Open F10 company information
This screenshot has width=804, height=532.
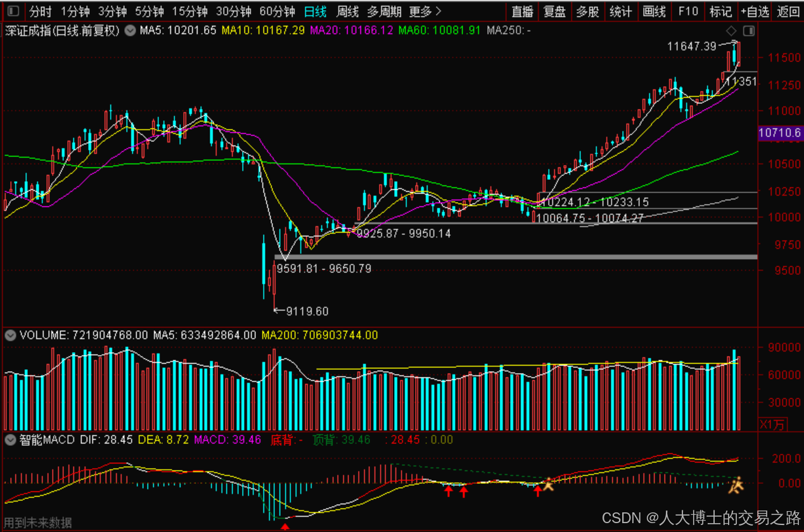(687, 11)
